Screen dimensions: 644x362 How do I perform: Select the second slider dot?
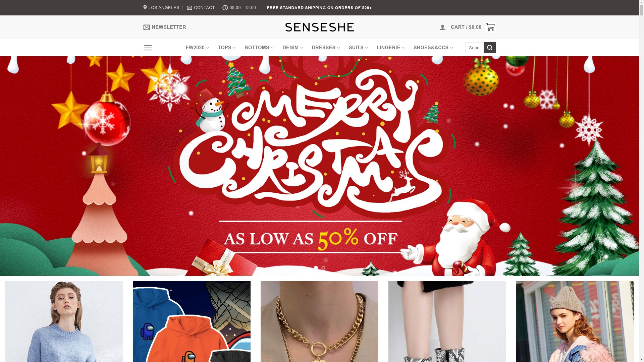click(x=323, y=268)
